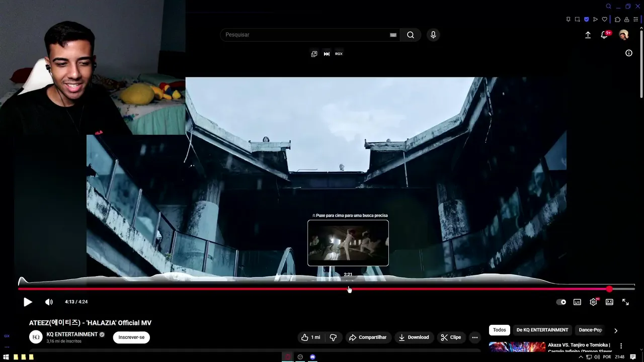This screenshot has width=644, height=362.
Task: Dislike the video
Action: coord(333,337)
